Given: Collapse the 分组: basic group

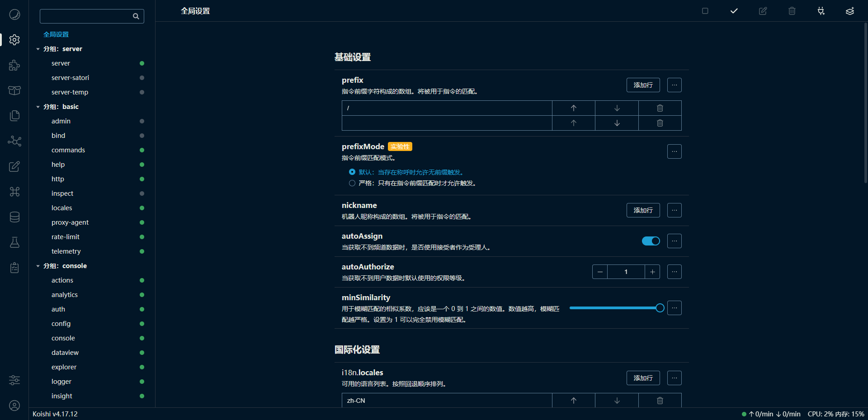Looking at the screenshot, I should (x=38, y=107).
